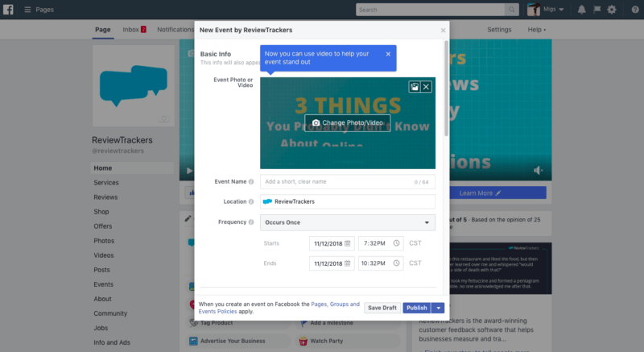This screenshot has height=352, width=644.
Task: Click Change Photo/Video button
Action: [348, 122]
